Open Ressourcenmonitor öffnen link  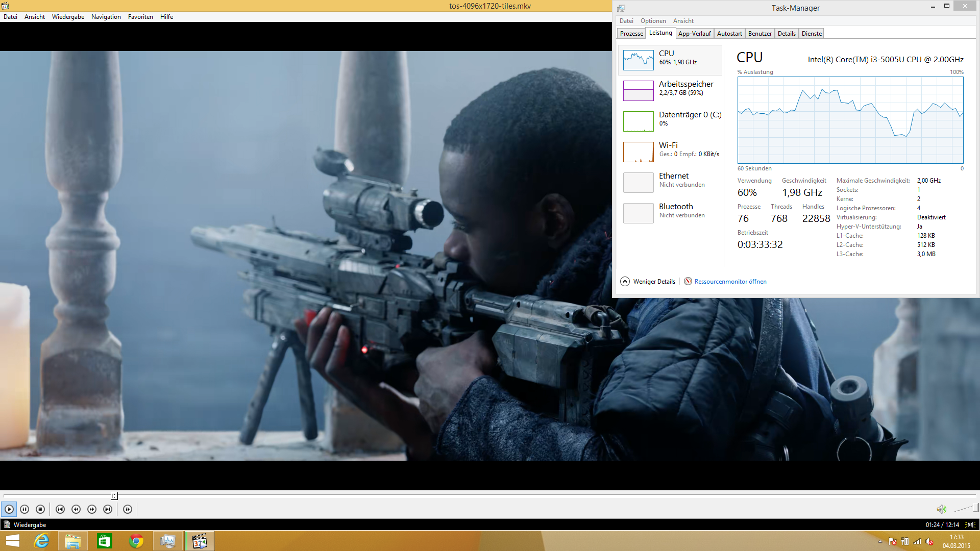[x=730, y=282]
